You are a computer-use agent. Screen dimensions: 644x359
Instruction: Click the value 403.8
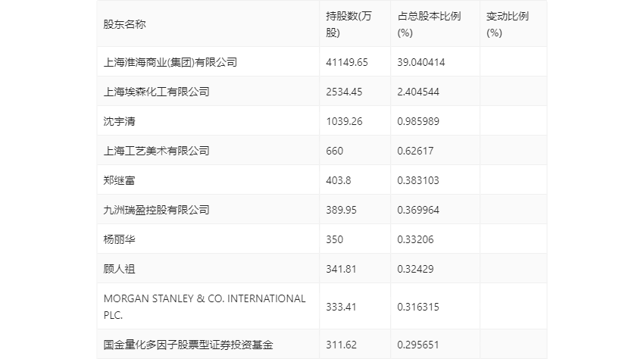[339, 180]
